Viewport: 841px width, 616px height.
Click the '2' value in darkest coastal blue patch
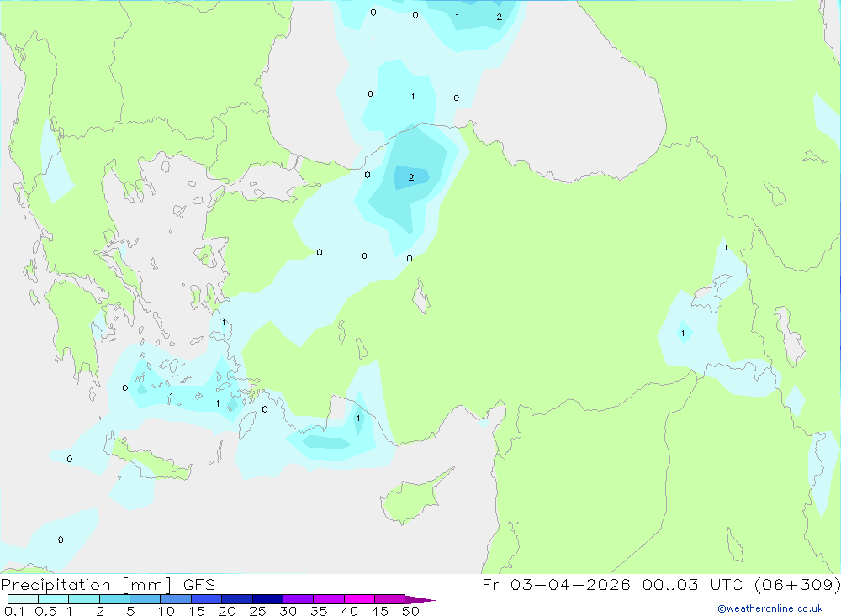pyautogui.click(x=411, y=177)
